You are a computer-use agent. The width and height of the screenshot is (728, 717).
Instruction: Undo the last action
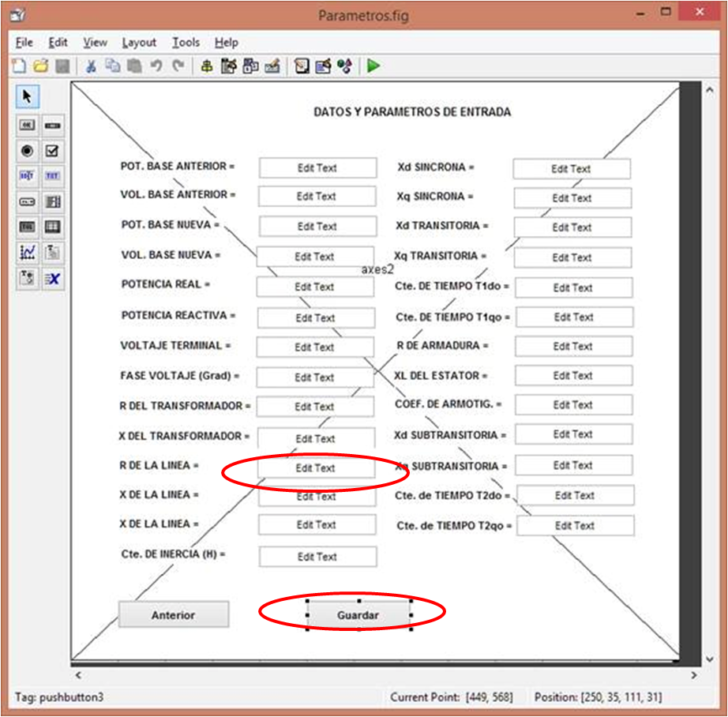coord(156,66)
